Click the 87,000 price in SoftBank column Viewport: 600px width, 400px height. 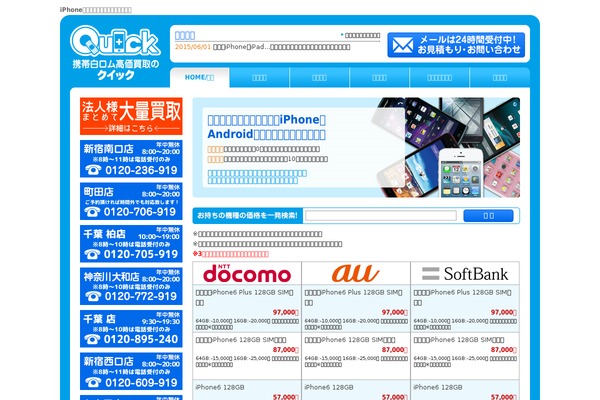point(504,350)
